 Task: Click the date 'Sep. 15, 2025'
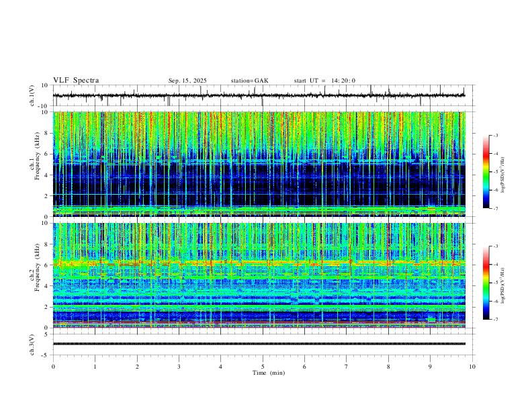pyautogui.click(x=187, y=81)
